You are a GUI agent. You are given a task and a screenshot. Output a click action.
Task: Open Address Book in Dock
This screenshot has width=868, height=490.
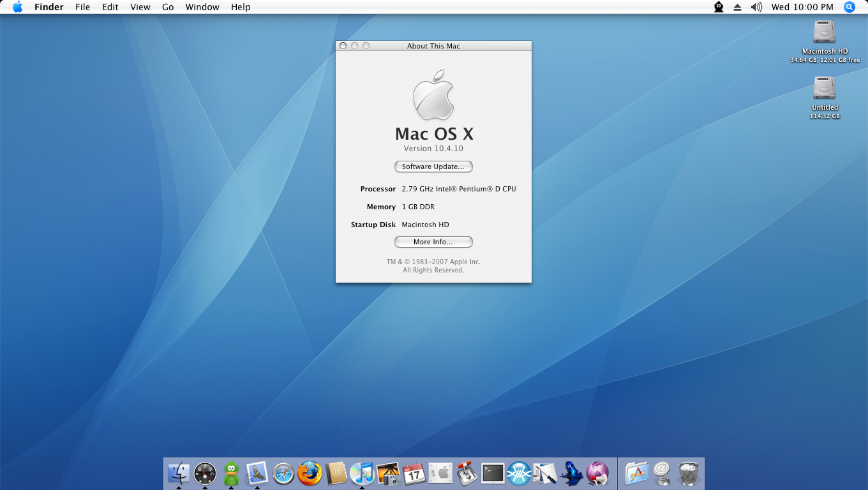click(336, 473)
